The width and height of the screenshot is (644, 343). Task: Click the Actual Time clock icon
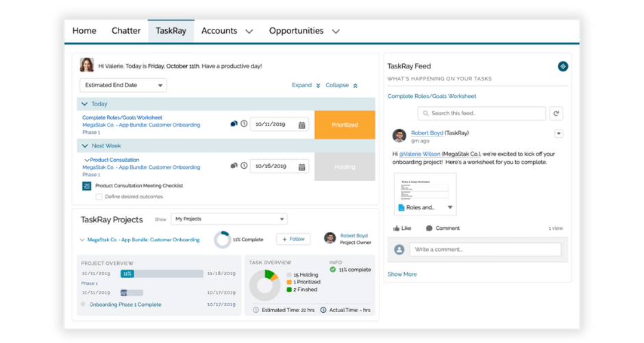[x=323, y=310]
